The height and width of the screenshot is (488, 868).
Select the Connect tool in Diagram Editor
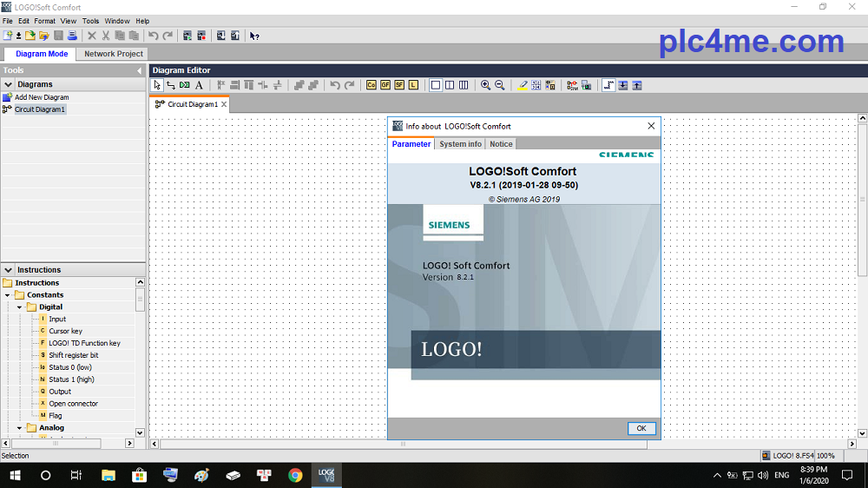coord(171,85)
